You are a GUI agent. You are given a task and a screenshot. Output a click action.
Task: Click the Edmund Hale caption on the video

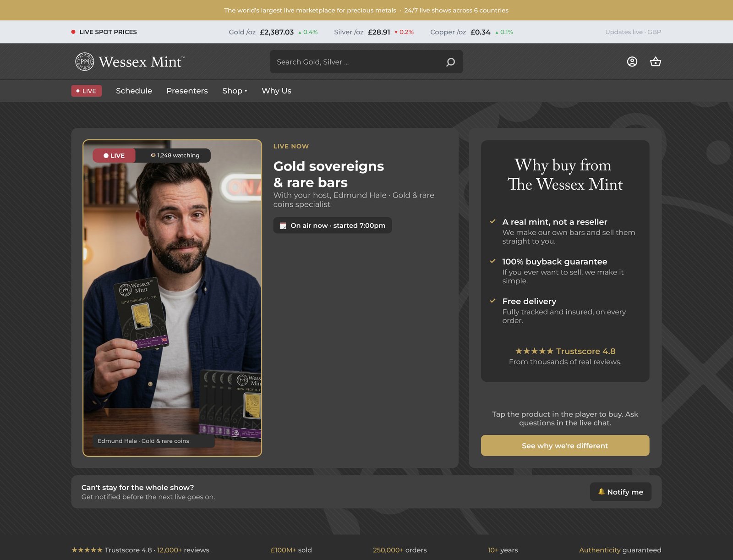(x=153, y=441)
